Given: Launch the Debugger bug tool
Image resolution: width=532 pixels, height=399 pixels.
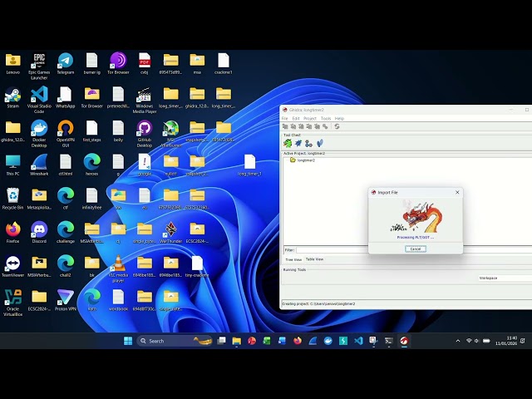Looking at the screenshot, I should tap(298, 143).
